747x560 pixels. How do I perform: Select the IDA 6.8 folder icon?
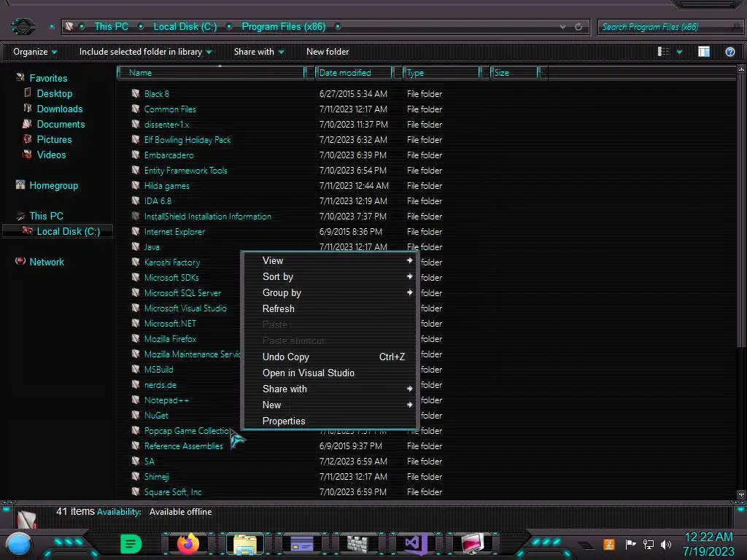click(x=136, y=201)
